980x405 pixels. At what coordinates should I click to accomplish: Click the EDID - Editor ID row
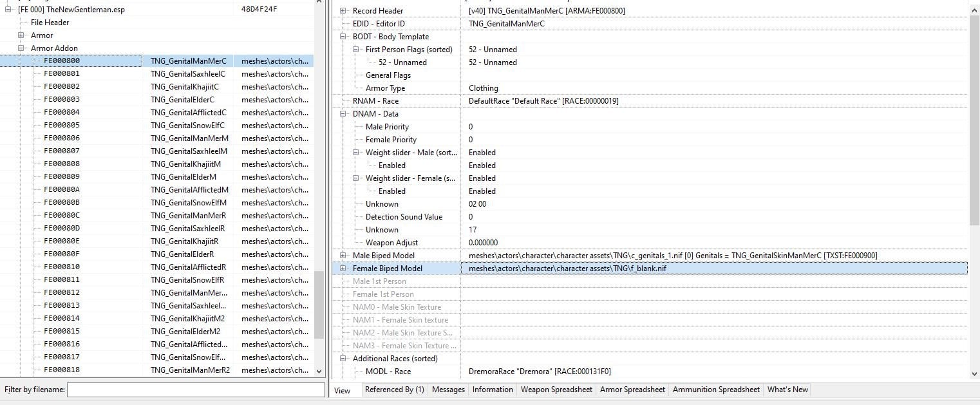click(x=650, y=24)
